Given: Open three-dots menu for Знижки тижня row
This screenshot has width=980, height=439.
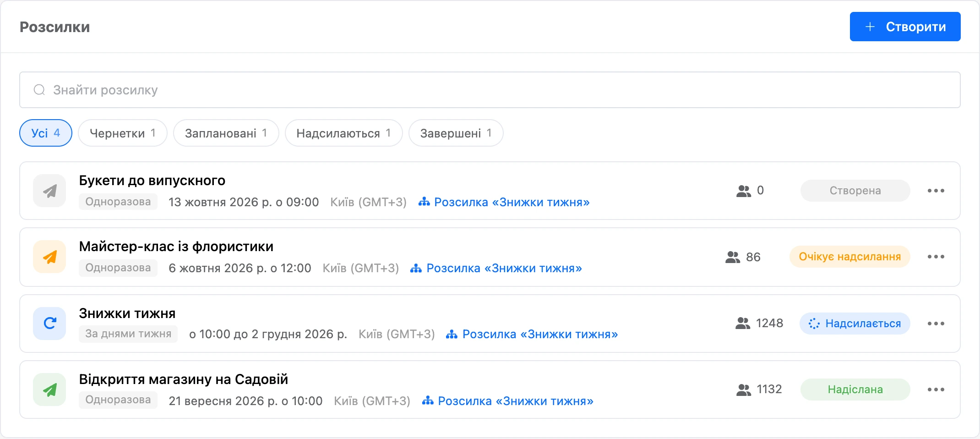Looking at the screenshot, I should pos(936,324).
